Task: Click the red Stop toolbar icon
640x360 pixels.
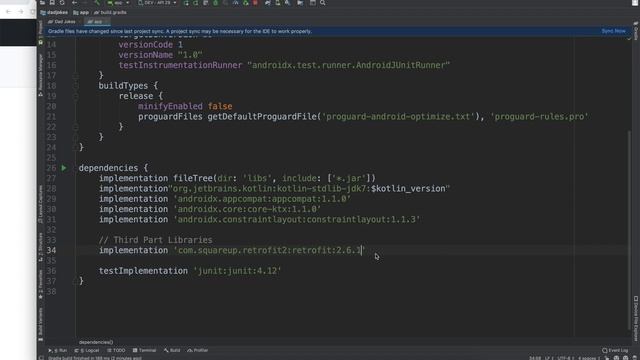Action: [256, 3]
